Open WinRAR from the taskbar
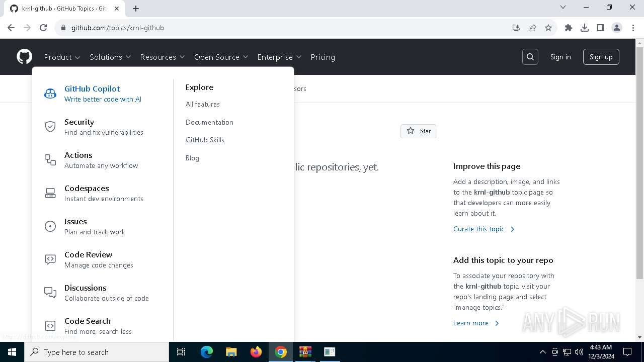 tap(305, 352)
